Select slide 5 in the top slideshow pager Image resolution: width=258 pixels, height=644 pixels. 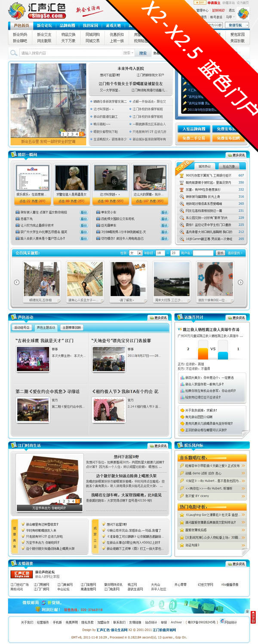tap(82, 134)
